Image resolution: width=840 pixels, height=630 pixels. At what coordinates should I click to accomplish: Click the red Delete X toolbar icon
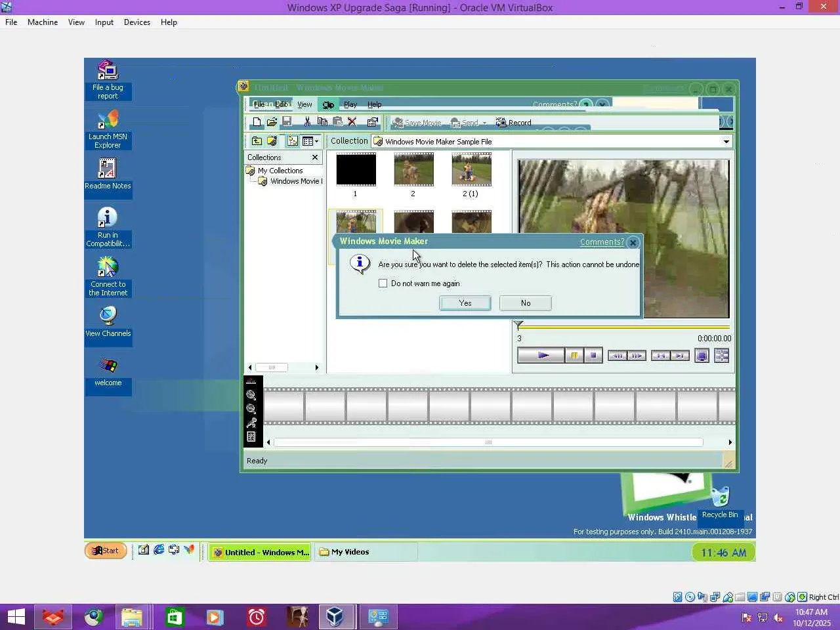(x=352, y=121)
